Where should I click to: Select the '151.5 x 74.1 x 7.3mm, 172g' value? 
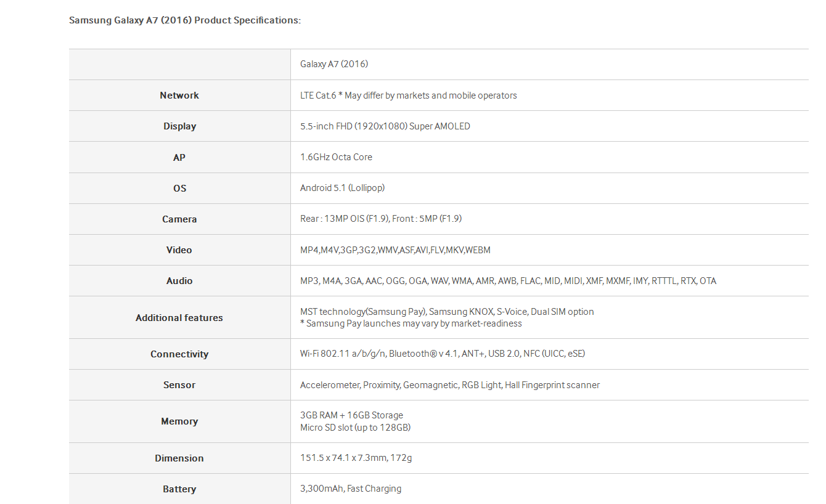(356, 458)
